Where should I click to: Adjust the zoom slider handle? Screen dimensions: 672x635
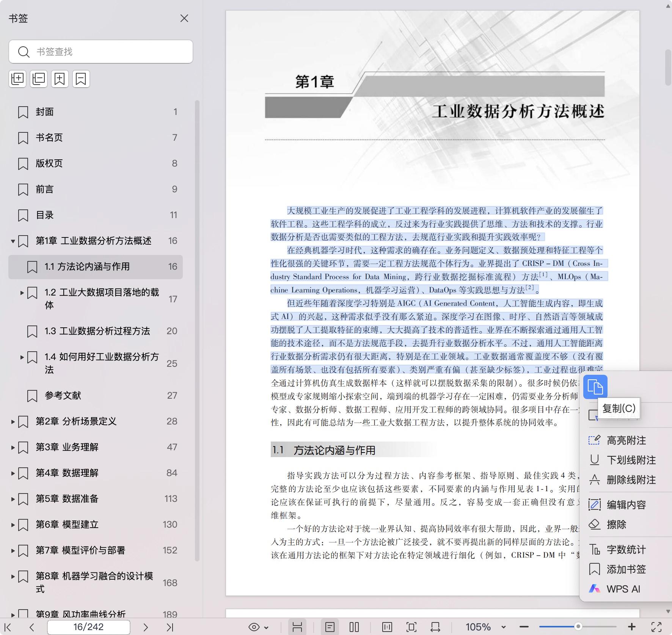[578, 627]
